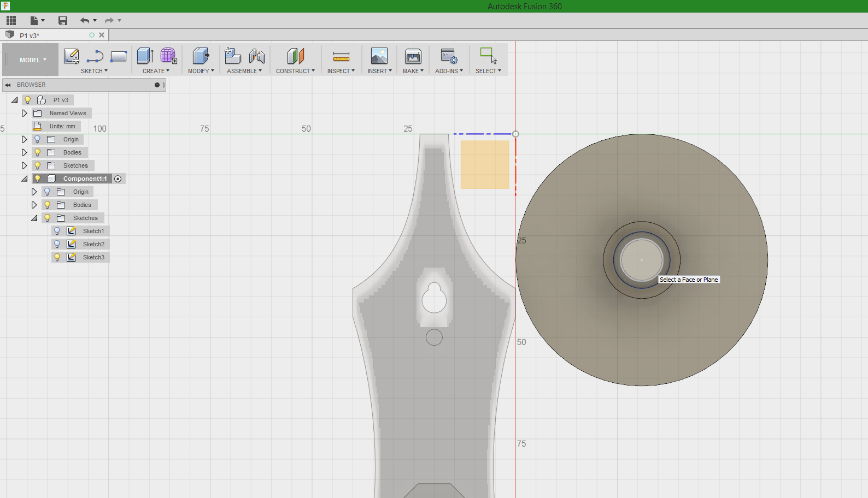This screenshot has height=498, width=868.
Task: Open the Redo history dropdown arrow
Action: (x=120, y=21)
